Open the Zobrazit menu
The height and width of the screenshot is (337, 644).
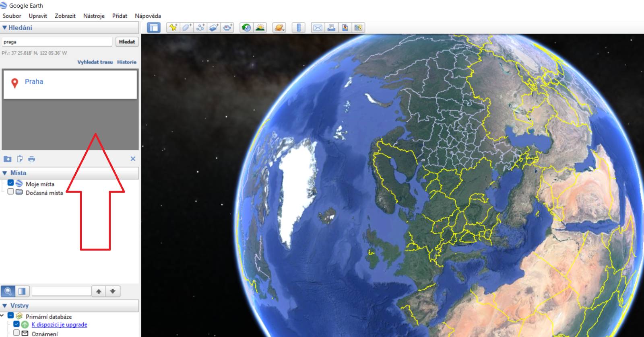pyautogui.click(x=65, y=16)
